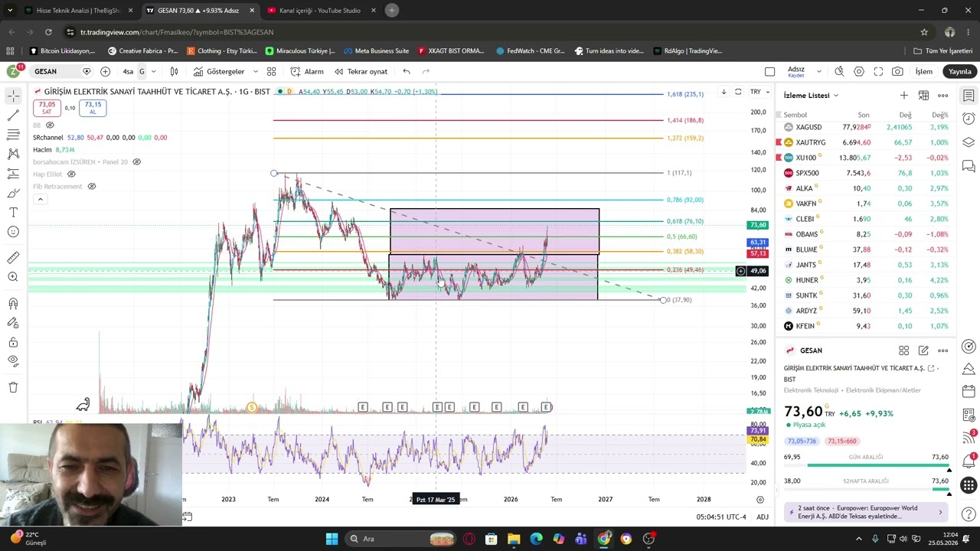Open the Windows Start menu
Image resolution: width=980 pixels, height=551 pixels.
coord(332,539)
